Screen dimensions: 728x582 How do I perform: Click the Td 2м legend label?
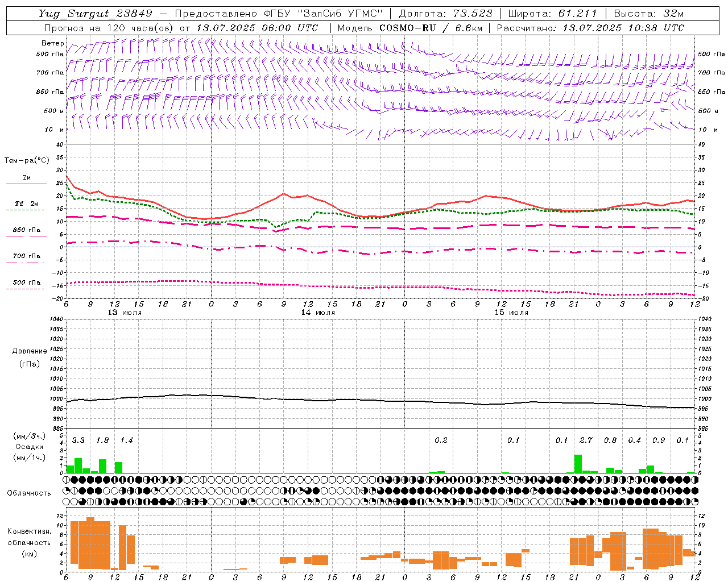[x=27, y=203]
